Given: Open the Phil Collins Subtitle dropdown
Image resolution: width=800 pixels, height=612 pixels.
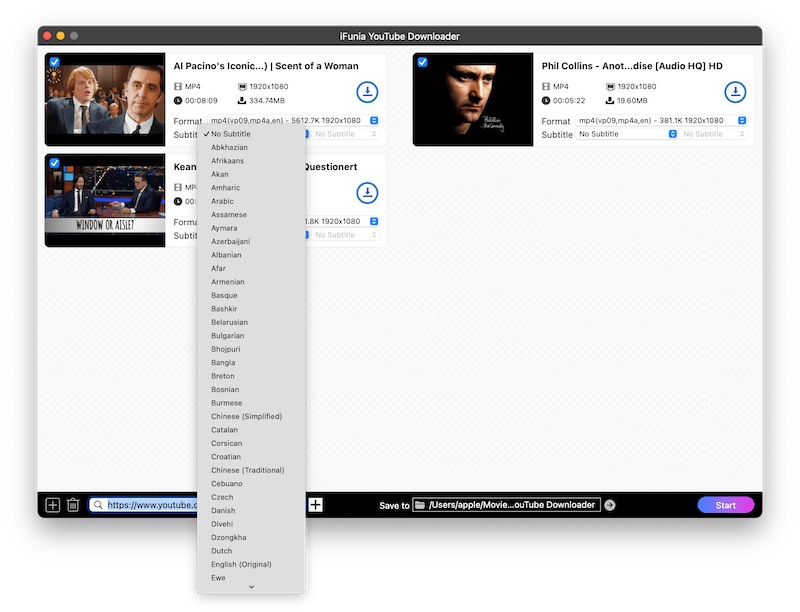Looking at the screenshot, I should (x=626, y=134).
